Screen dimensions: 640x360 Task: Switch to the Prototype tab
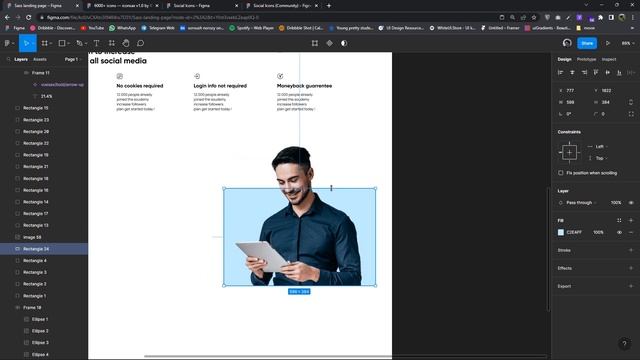point(586,60)
